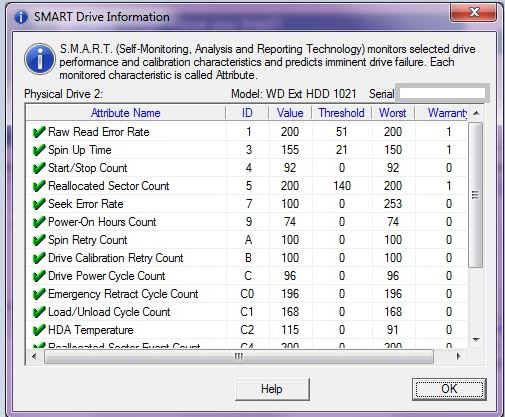Select the Load/Unload Cycle Count row

[246, 312]
